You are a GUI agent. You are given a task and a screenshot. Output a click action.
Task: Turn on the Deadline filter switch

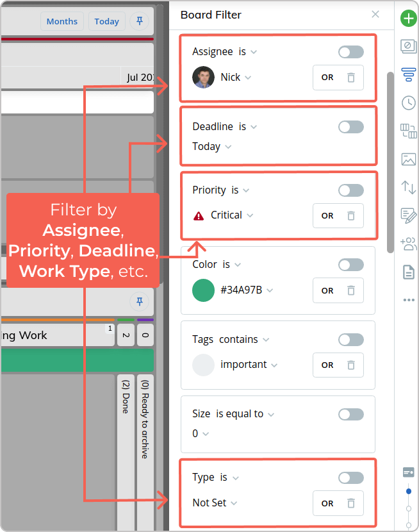point(351,127)
